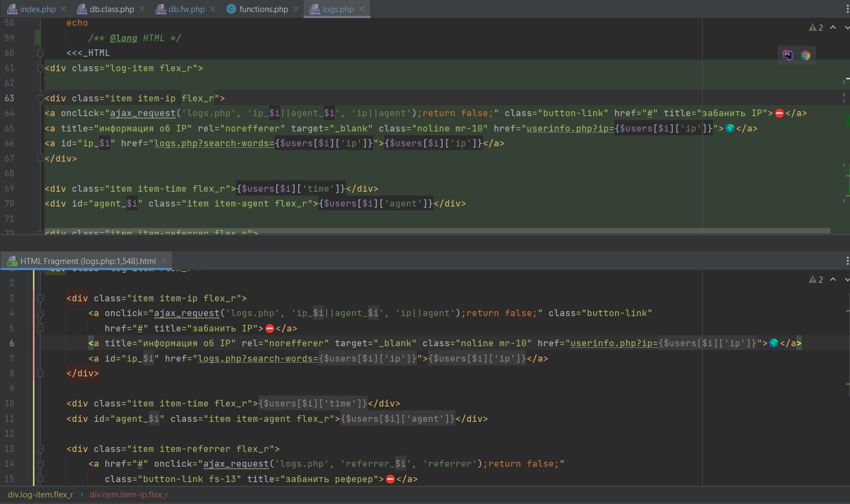Collapse item-referrer div at fragment line 13
The height and width of the screenshot is (504, 850).
point(40,449)
